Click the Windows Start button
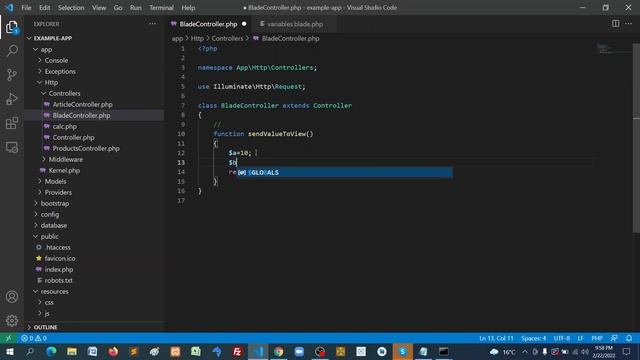Screen dimensions: 640x360 9,351
